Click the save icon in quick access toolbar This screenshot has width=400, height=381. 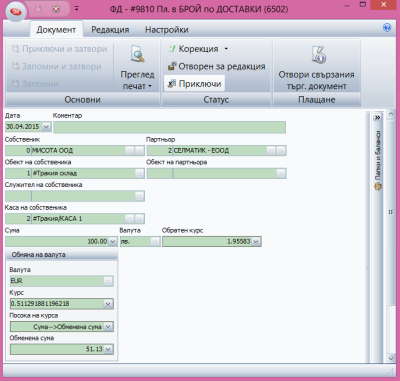pyautogui.click(x=38, y=9)
